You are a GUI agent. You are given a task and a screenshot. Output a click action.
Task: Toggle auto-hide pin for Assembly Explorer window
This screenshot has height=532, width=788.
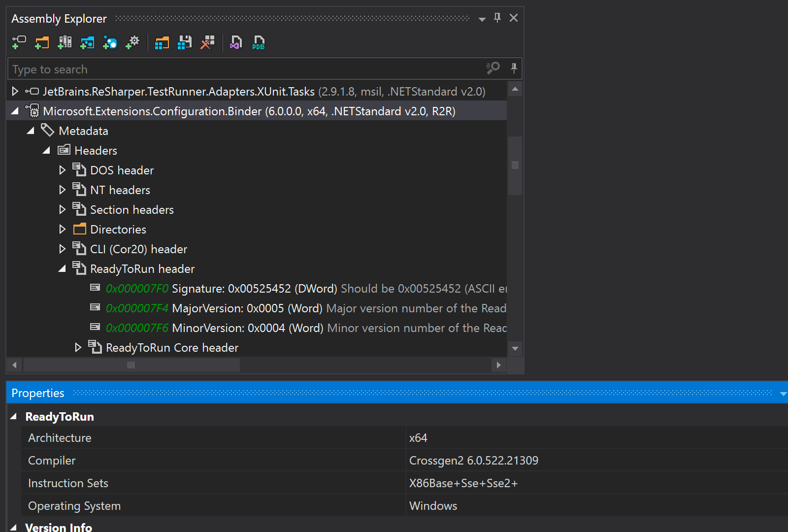[x=497, y=18]
